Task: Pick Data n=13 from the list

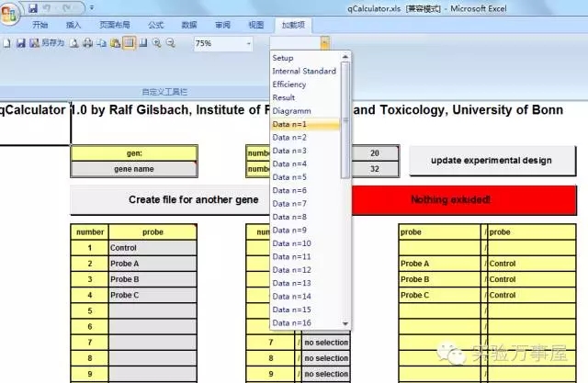Action: [x=305, y=283]
